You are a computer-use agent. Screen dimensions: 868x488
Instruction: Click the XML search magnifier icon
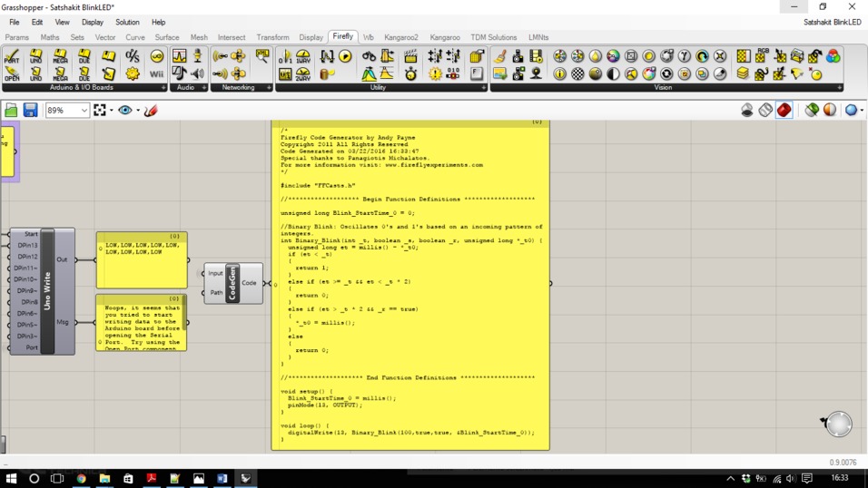pos(261,56)
